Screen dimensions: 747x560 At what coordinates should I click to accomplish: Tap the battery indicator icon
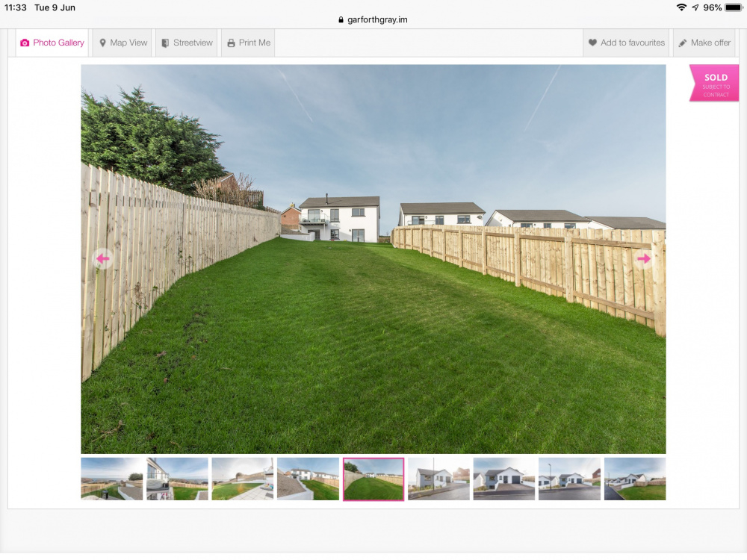tap(734, 7)
